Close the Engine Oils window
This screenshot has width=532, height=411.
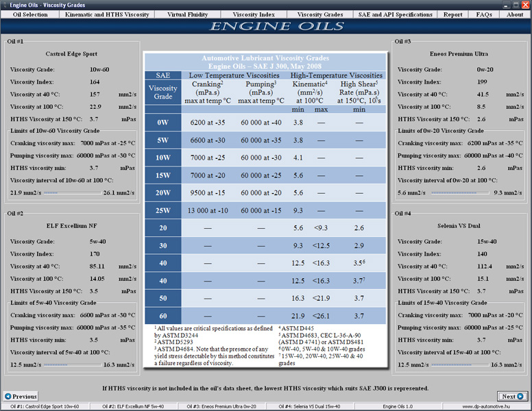tap(525, 5)
